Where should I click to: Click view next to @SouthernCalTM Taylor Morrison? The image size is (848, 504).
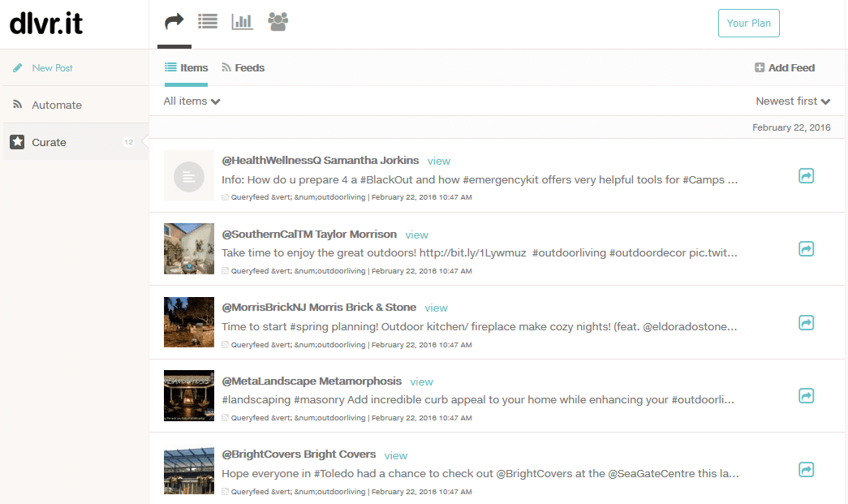tap(416, 235)
